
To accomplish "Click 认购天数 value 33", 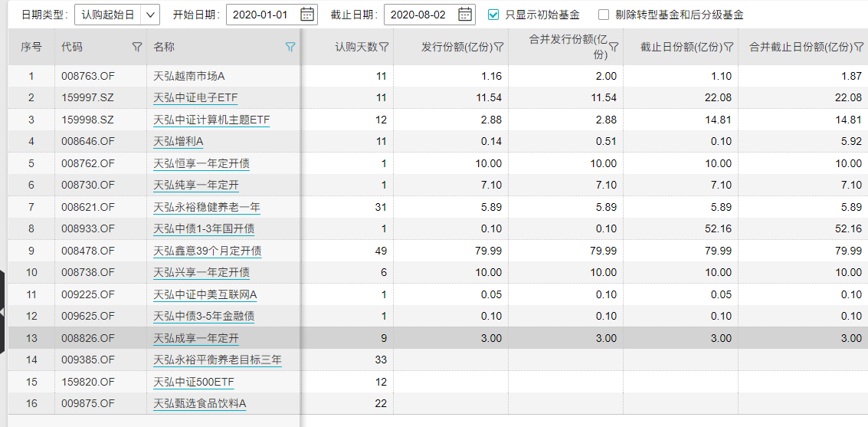I will (x=381, y=360).
